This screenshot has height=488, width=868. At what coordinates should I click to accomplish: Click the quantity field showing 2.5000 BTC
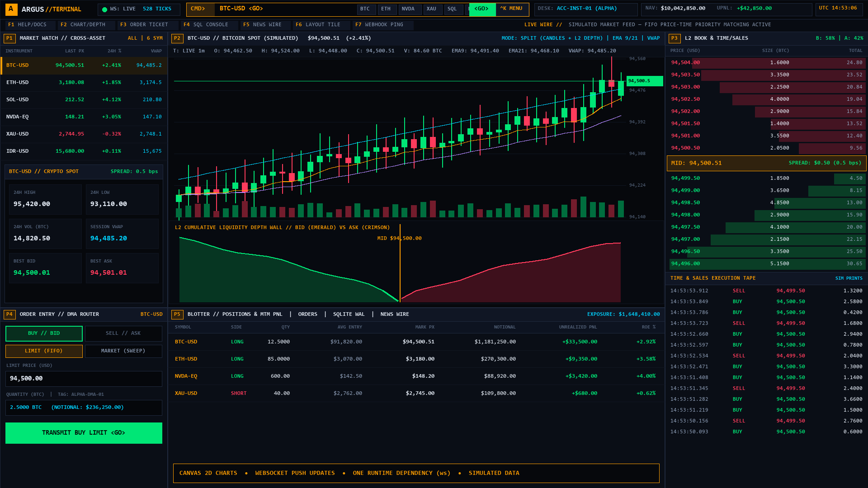tap(84, 408)
